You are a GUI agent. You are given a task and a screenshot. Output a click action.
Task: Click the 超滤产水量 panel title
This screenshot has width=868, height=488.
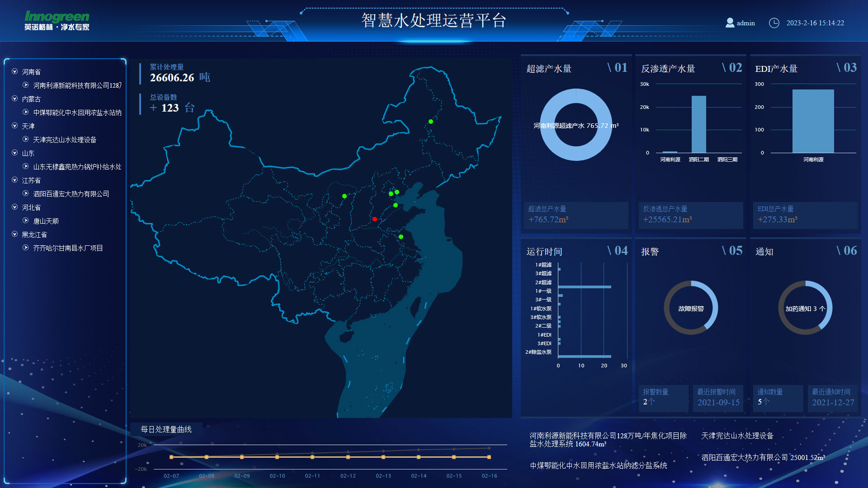tap(549, 69)
